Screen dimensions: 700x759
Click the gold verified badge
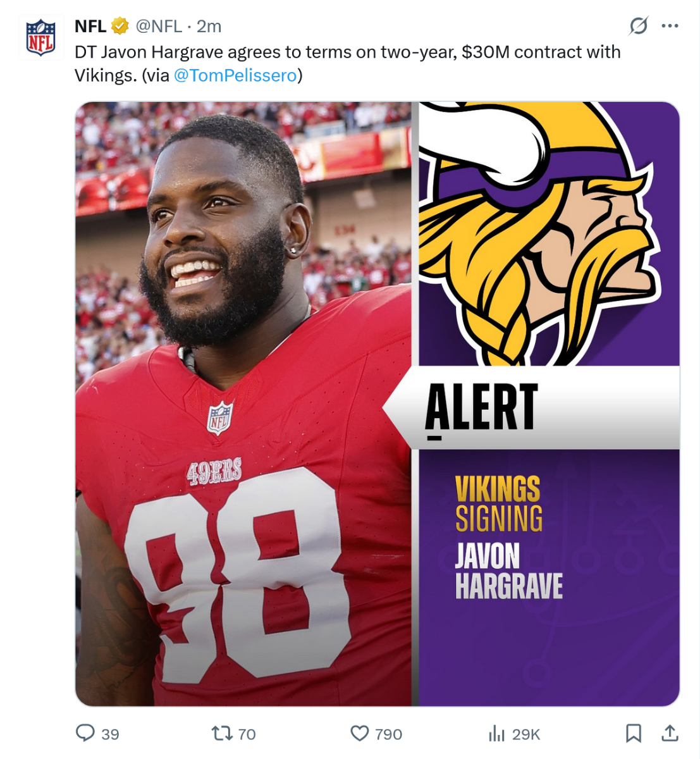[120, 26]
